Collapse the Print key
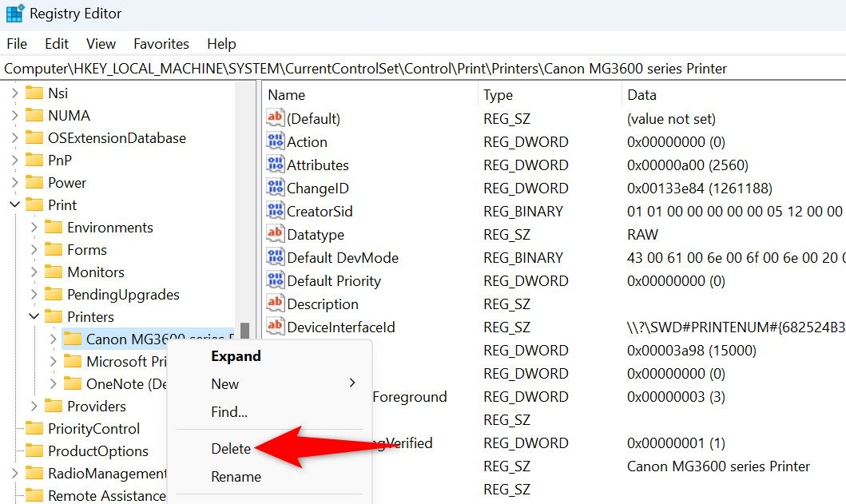 click(14, 205)
